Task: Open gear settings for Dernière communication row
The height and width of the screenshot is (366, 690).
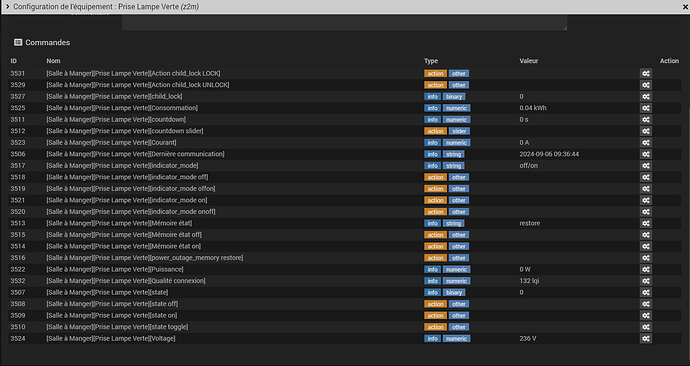Action: pos(646,154)
